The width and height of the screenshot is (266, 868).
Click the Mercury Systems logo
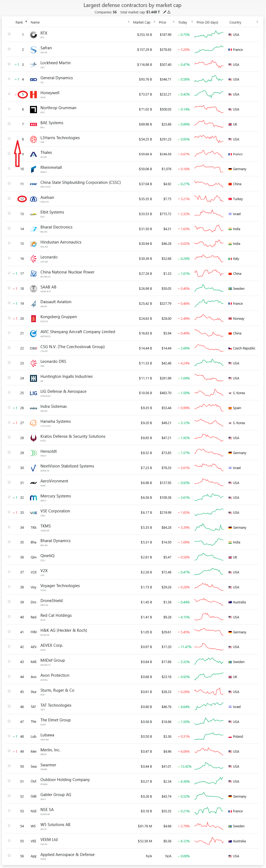[x=33, y=498]
